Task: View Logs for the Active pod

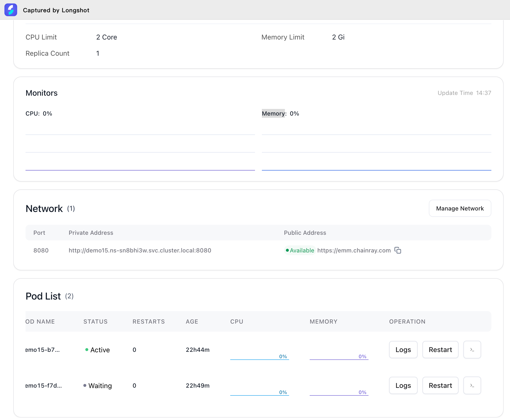Action: coord(403,350)
